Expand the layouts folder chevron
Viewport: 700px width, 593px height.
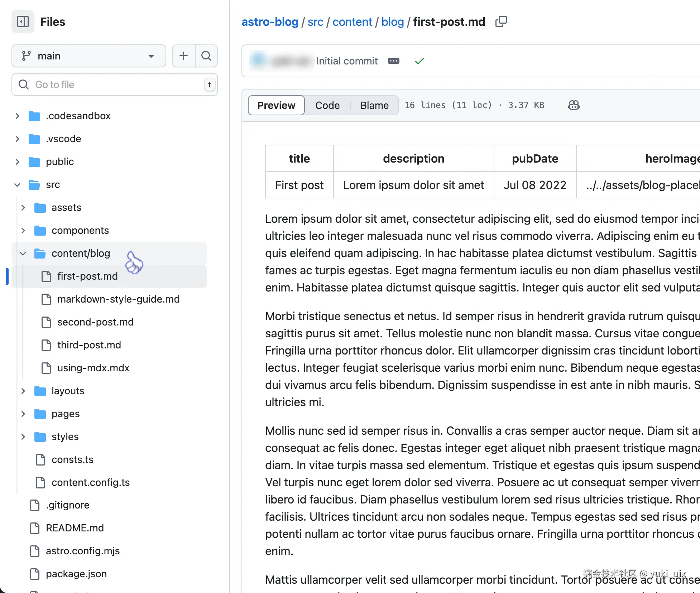[x=23, y=391]
